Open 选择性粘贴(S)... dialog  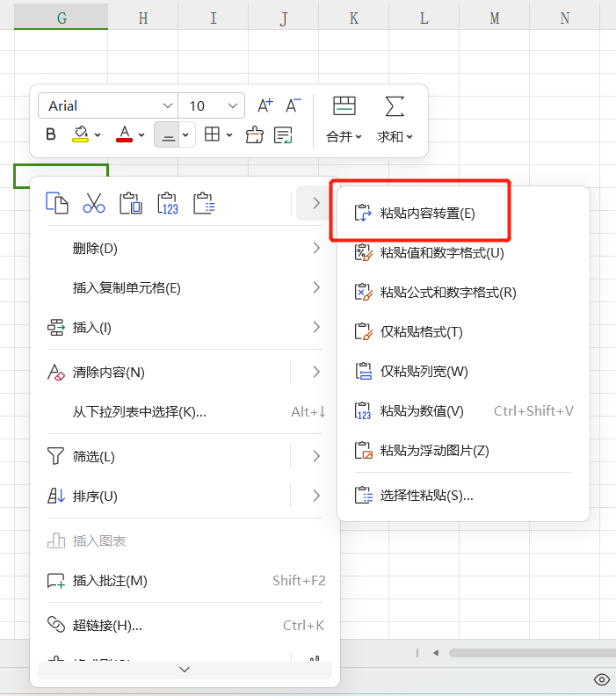(x=463, y=496)
